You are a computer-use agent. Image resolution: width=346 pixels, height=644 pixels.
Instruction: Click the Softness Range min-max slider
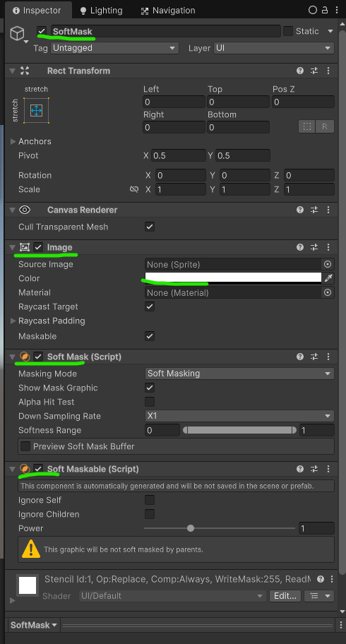(239, 430)
